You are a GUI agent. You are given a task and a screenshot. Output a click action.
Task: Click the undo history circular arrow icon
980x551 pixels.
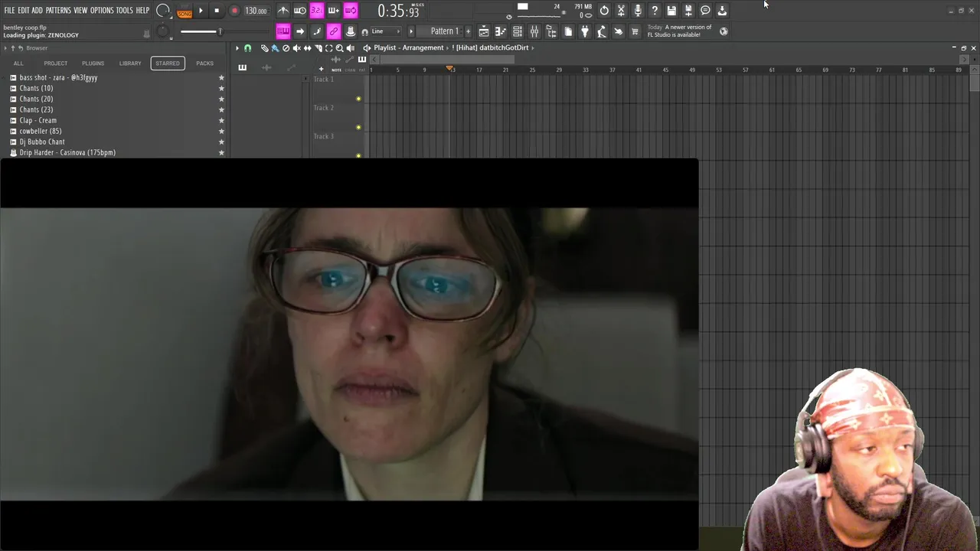[x=604, y=11]
